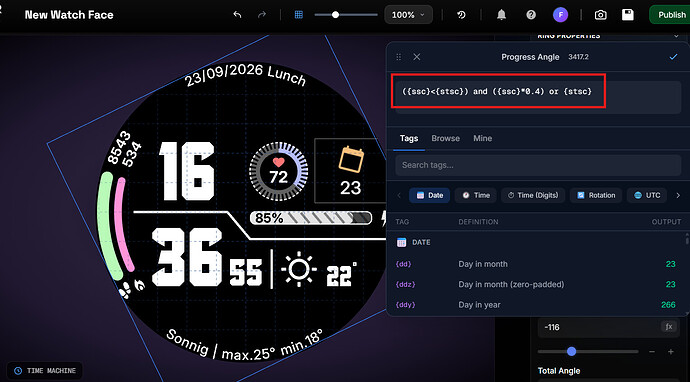Screen dimensions: 690x382
Task: Show previous tag categories with left chevron
Action: tap(400, 195)
